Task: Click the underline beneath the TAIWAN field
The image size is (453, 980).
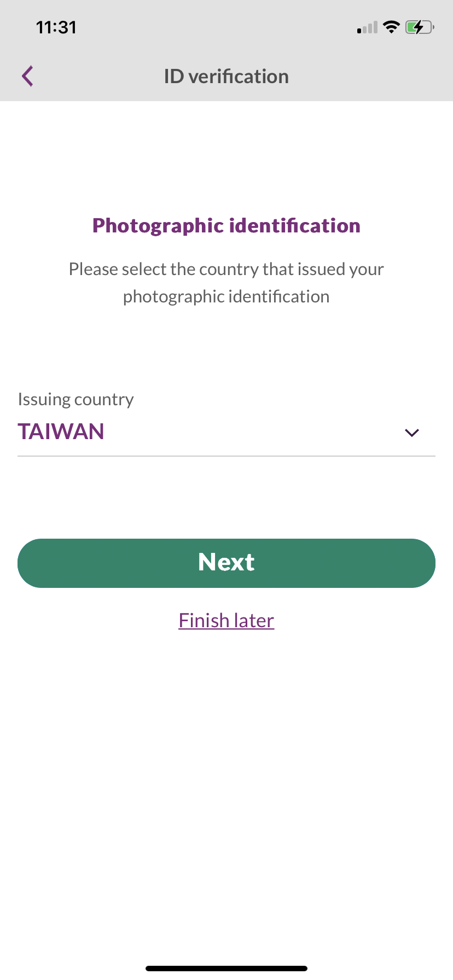Action: pyautogui.click(x=226, y=456)
